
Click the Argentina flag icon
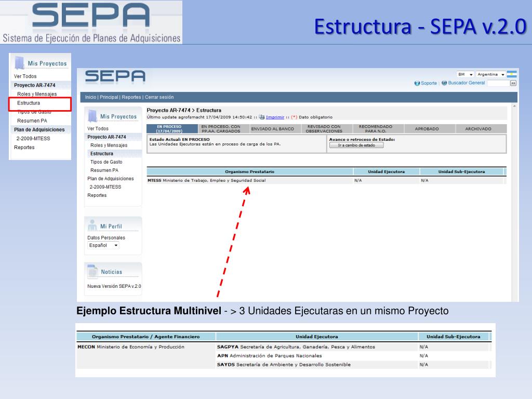(512, 74)
